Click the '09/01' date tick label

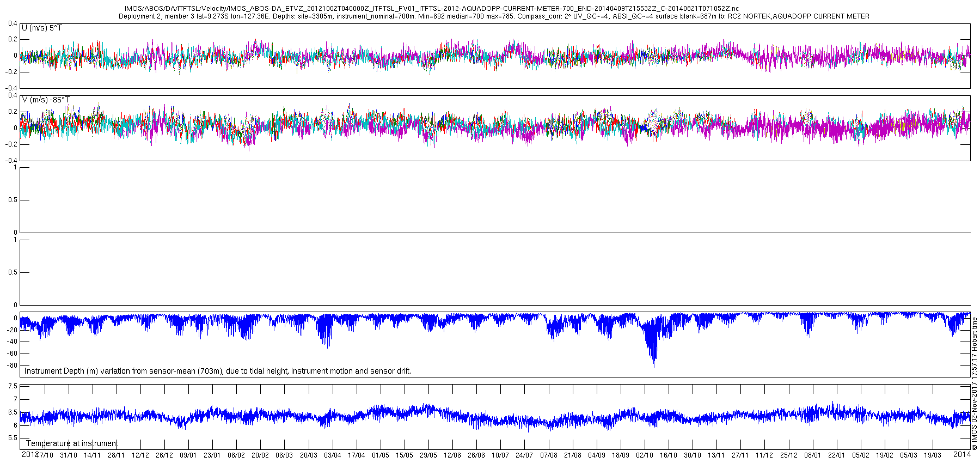188,455
